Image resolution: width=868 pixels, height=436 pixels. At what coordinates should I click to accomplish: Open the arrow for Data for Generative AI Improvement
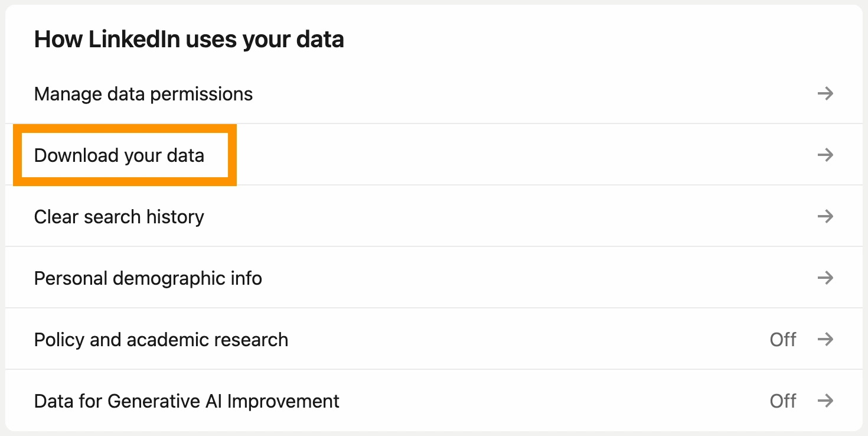pyautogui.click(x=827, y=401)
